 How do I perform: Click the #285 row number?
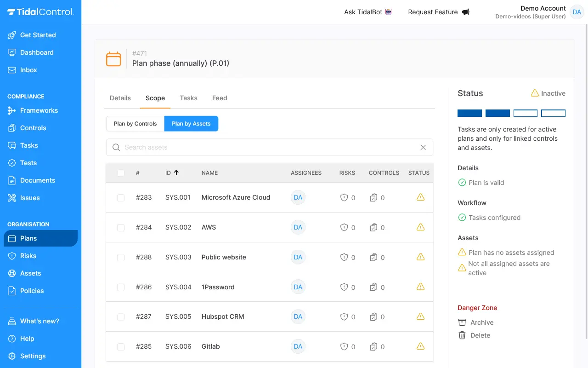pos(144,346)
